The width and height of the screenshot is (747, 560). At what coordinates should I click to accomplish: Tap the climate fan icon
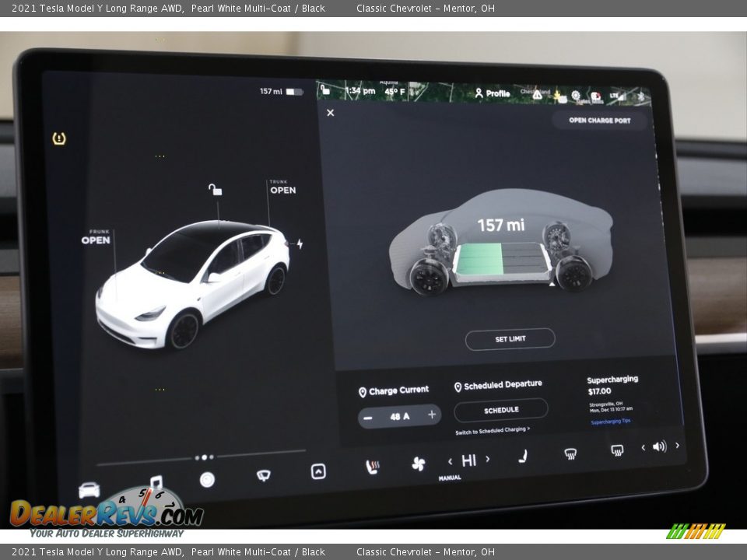[419, 464]
